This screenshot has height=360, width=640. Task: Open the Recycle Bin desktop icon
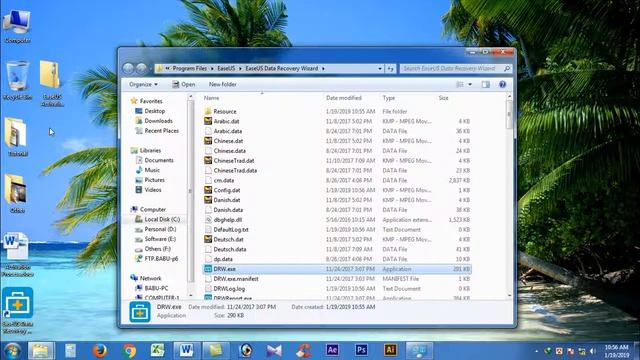[17, 80]
